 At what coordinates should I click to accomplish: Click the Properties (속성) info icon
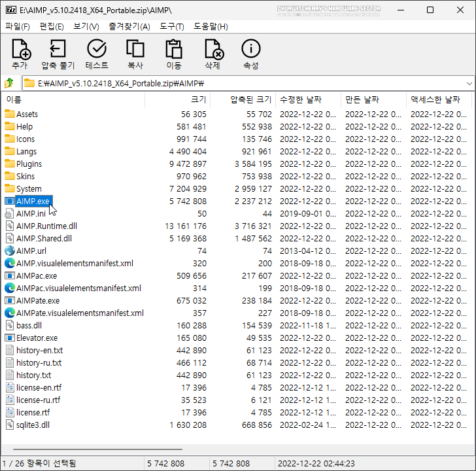pos(251,48)
